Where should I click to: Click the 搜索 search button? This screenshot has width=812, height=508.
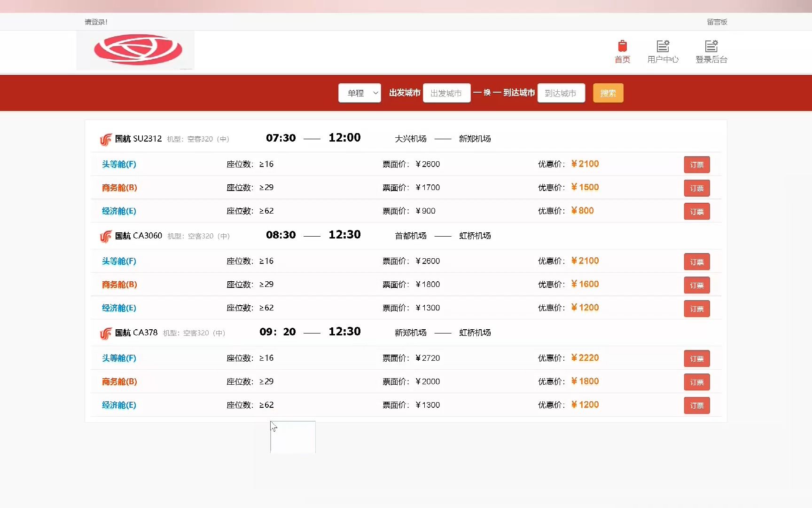[x=608, y=93]
